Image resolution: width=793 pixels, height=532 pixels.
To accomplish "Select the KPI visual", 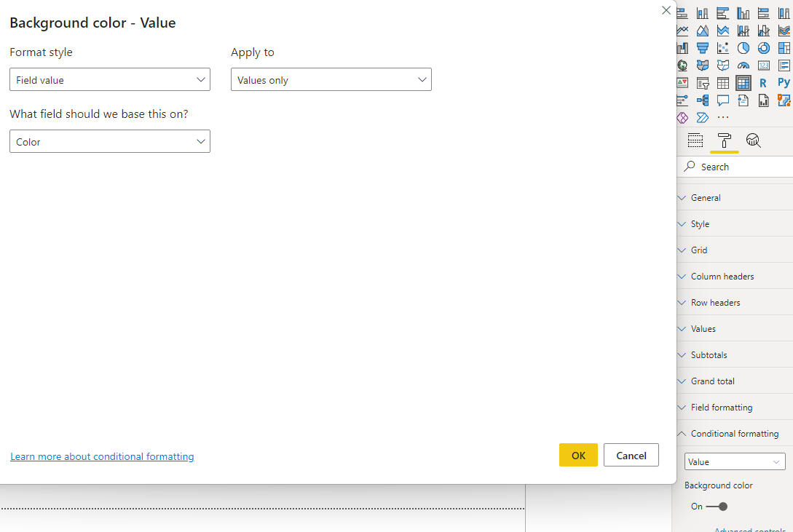I will tap(683, 83).
